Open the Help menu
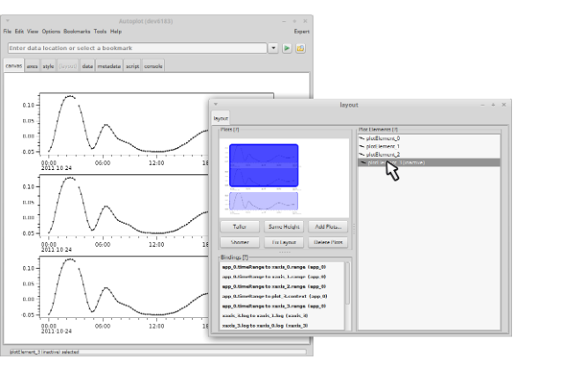Viewport: 585px width, 392px height. [x=115, y=32]
